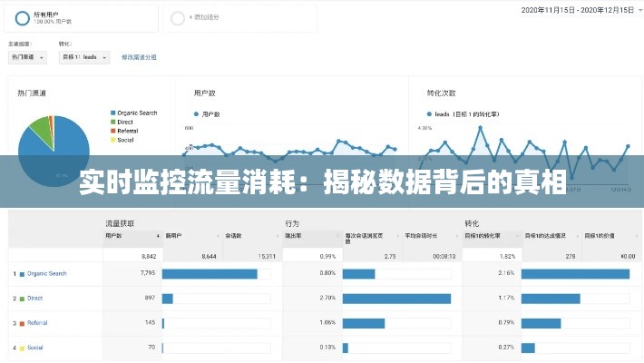
Task: Click the + 添加细分 text
Action: pyautogui.click(x=204, y=17)
